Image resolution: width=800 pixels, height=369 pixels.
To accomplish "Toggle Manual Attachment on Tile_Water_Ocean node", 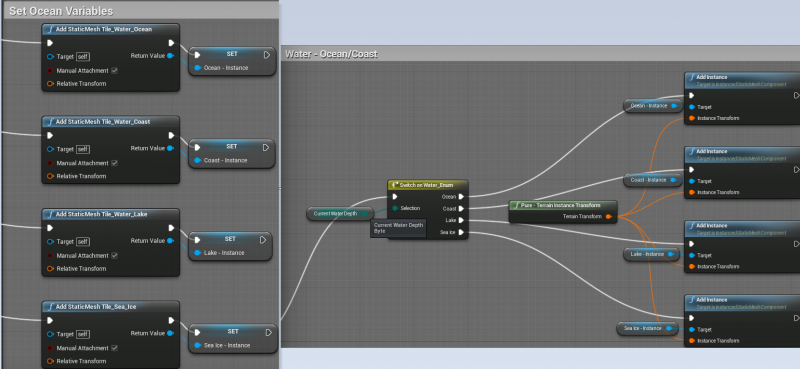I will click(114, 70).
